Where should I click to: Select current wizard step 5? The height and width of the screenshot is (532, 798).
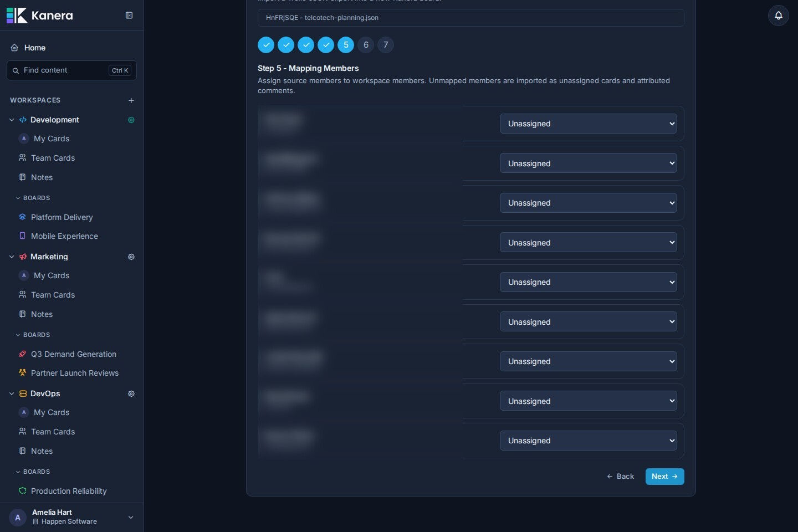tap(346, 45)
